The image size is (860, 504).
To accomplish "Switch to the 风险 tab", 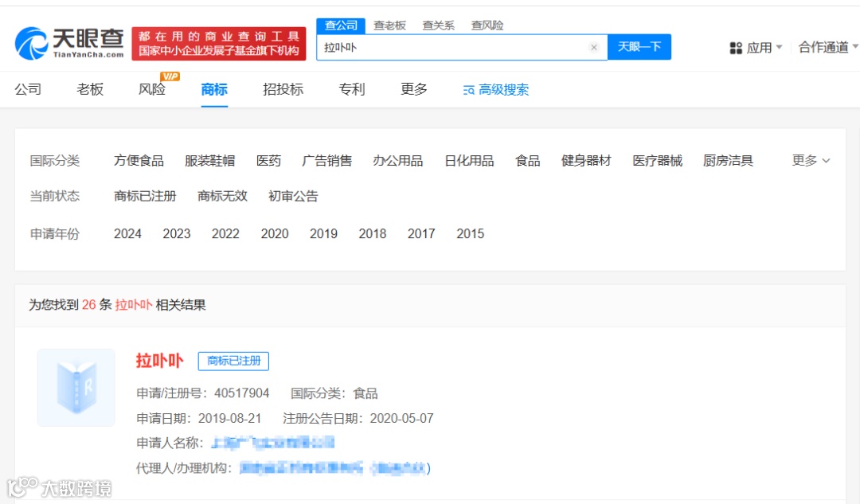I will click(152, 89).
